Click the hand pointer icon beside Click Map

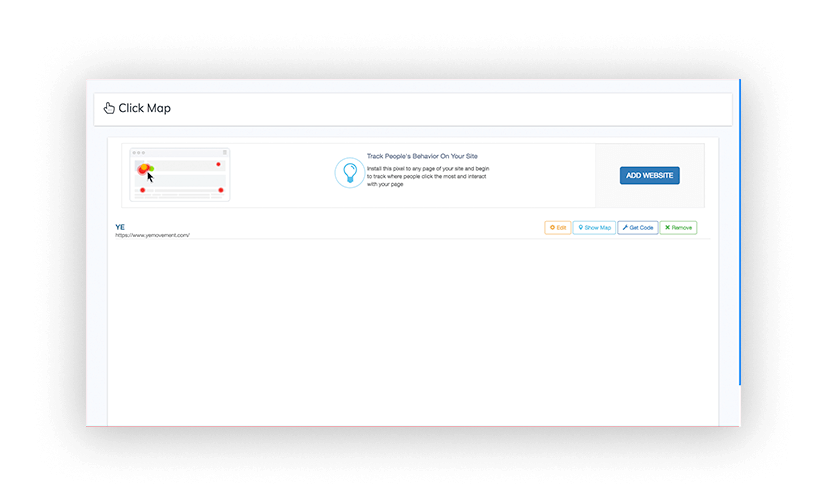tap(109, 108)
